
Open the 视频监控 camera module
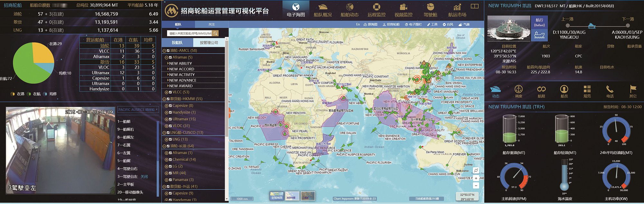tap(403, 10)
